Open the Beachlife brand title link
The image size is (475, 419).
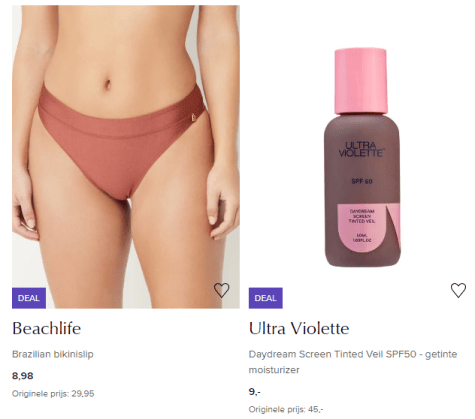pos(47,328)
